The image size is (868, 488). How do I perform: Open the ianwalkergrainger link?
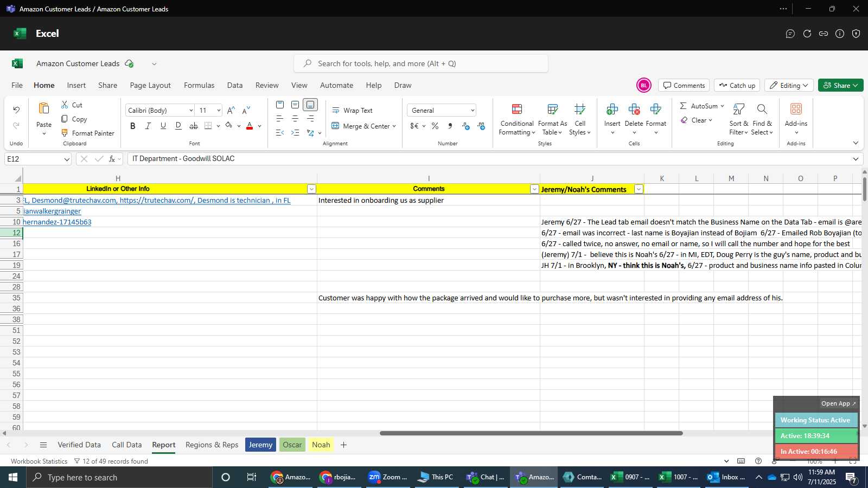[52, 211]
